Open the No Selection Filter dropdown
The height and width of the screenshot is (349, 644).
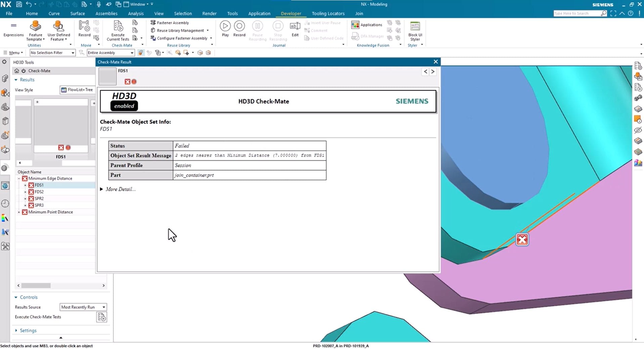[x=52, y=53]
